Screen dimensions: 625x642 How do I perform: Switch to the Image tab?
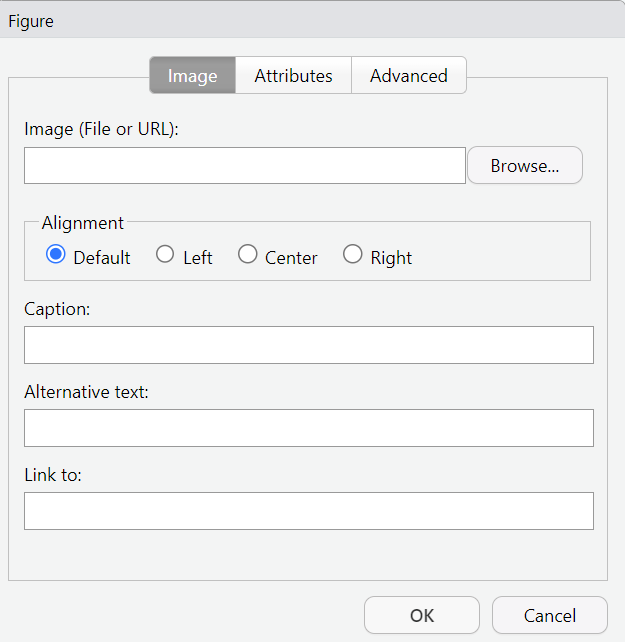[192, 75]
